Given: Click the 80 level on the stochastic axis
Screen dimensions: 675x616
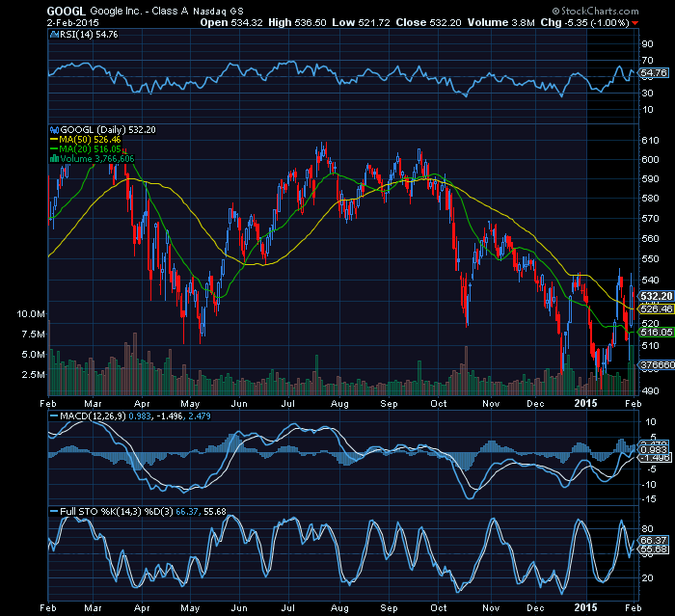Looking at the screenshot, I should [647, 528].
